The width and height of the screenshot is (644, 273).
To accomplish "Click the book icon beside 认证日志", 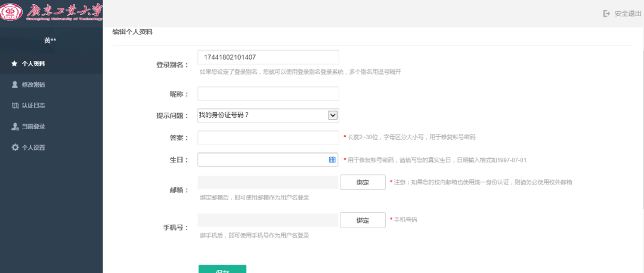I will tap(15, 106).
